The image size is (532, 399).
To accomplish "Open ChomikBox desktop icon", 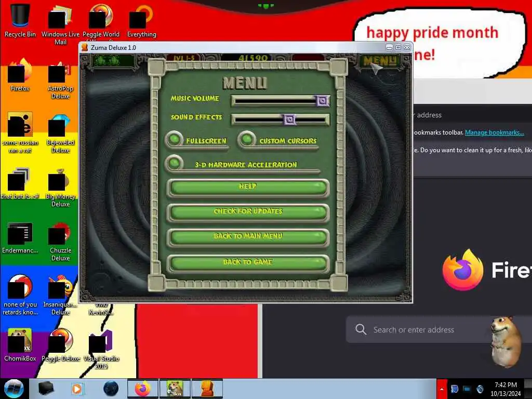I will [x=20, y=345].
